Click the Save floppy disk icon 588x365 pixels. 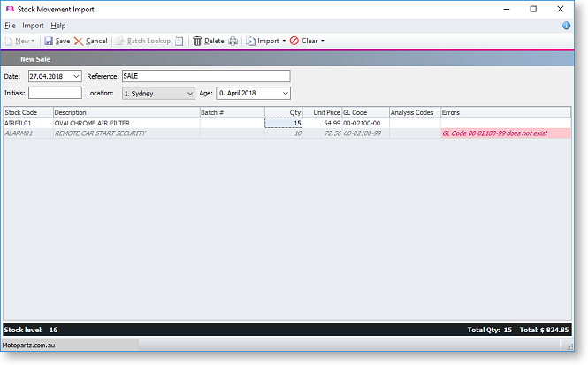[49, 41]
